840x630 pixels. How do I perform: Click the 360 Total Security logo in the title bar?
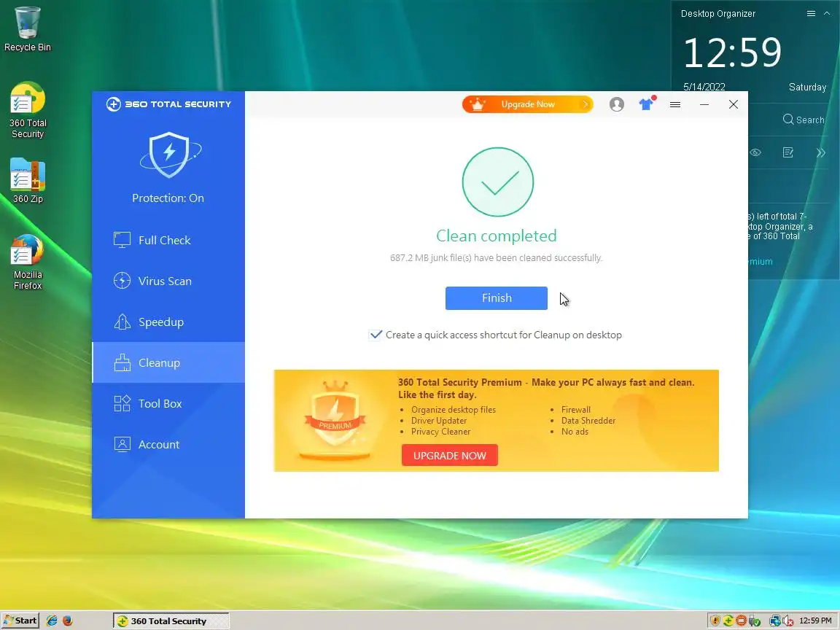point(168,104)
